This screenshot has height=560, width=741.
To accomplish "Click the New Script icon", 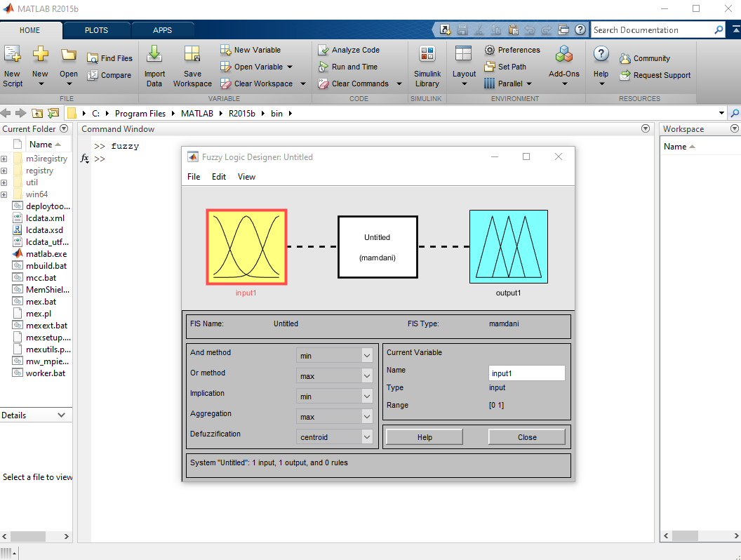I will click(x=13, y=54).
